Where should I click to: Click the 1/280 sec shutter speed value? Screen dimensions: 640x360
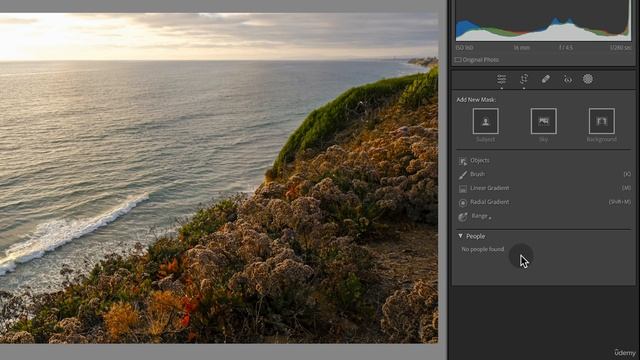pyautogui.click(x=621, y=48)
